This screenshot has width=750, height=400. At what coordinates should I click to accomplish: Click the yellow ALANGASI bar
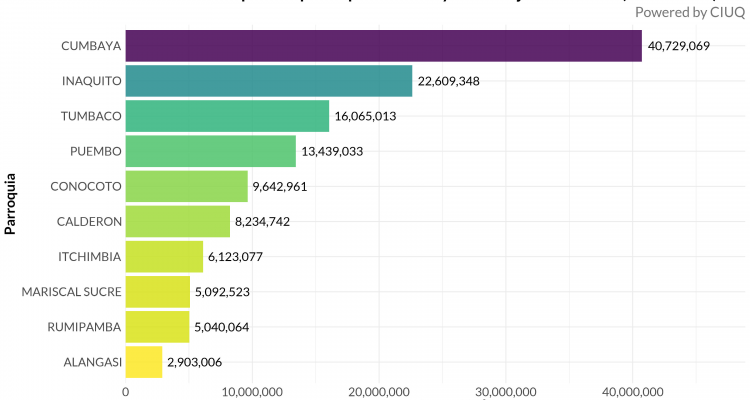(143, 362)
